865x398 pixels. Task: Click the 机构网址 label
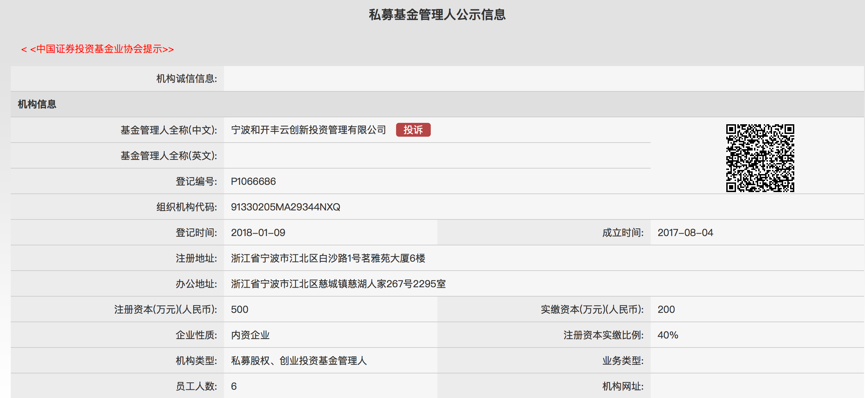[623, 386]
